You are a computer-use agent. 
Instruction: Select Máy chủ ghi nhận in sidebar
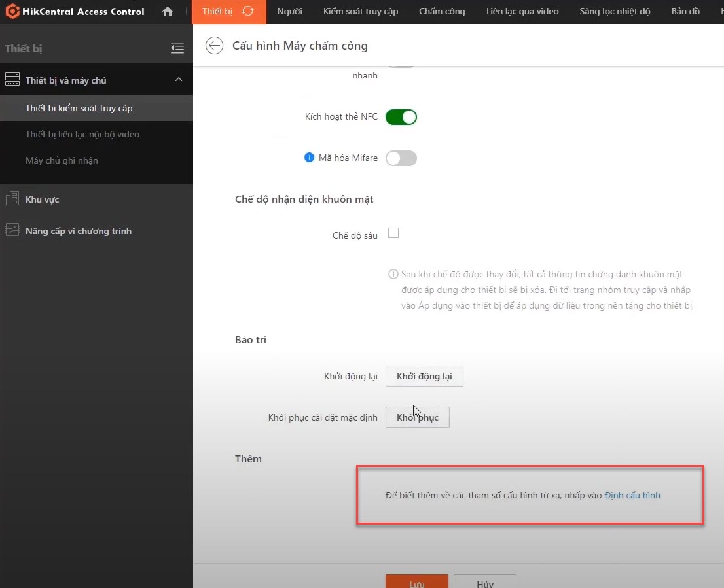pos(62,160)
